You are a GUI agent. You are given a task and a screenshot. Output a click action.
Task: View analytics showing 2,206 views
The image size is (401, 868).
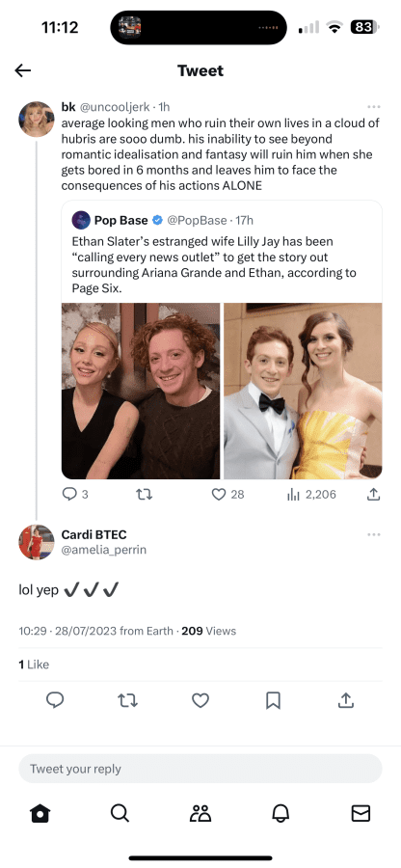click(311, 495)
